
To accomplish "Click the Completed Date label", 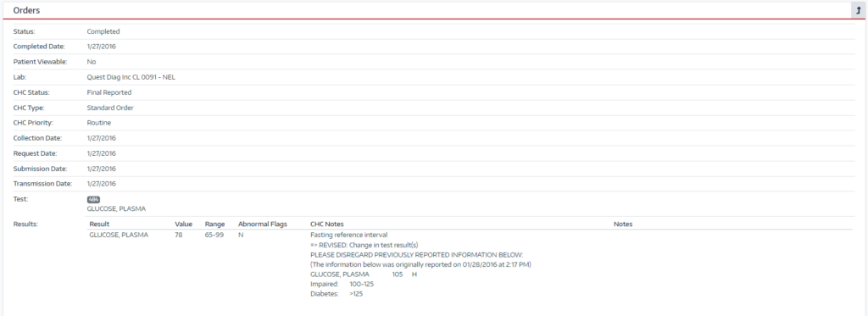I will pos(39,47).
